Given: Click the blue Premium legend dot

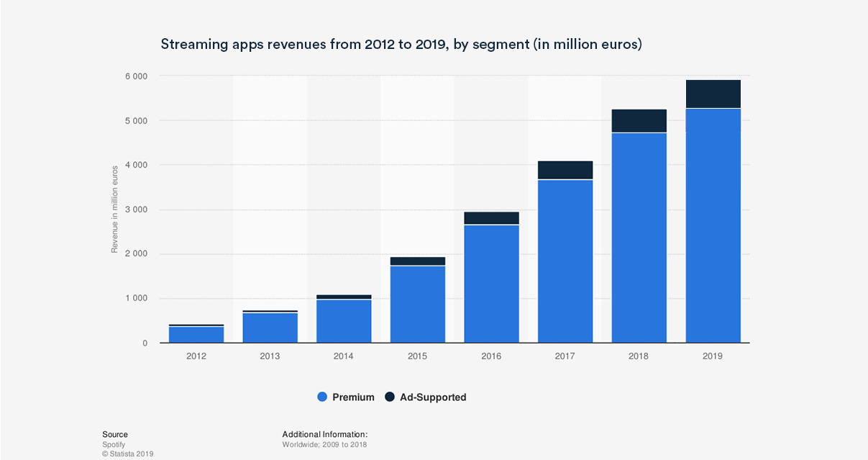Looking at the screenshot, I should pyautogui.click(x=322, y=397).
